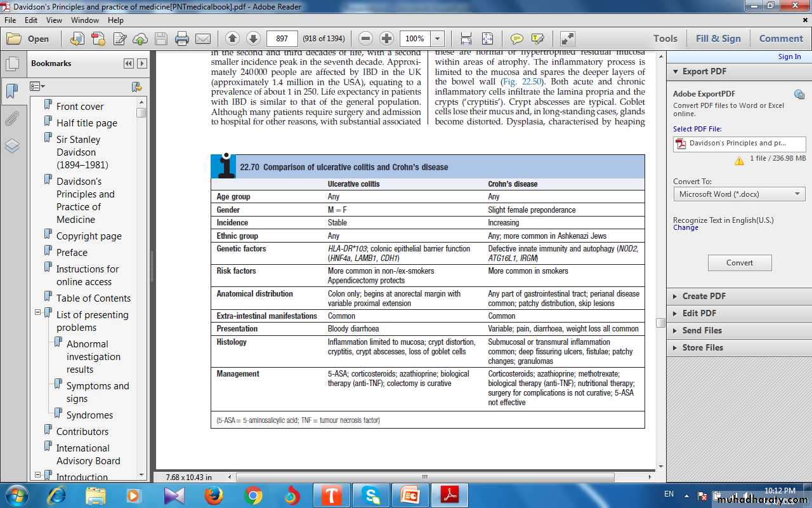
Task: Open the Window menu
Action: [84, 20]
